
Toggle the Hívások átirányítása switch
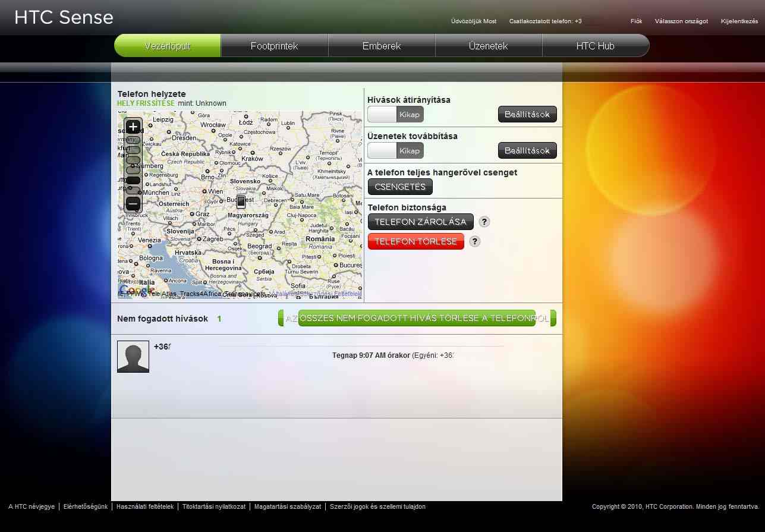(395, 114)
